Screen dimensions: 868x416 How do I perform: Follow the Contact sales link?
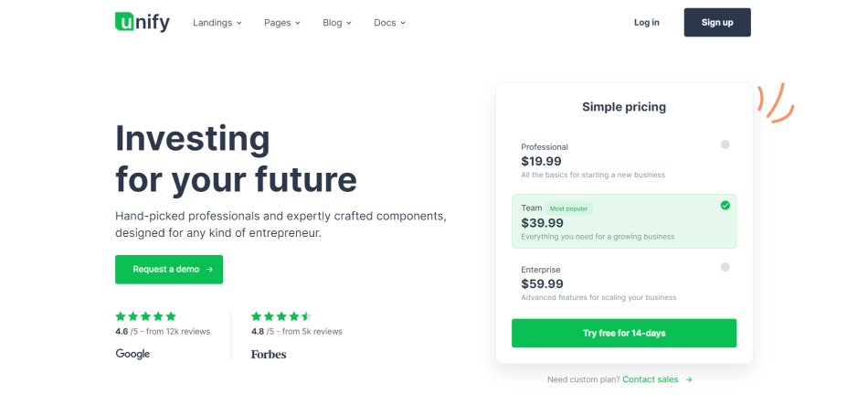(650, 379)
